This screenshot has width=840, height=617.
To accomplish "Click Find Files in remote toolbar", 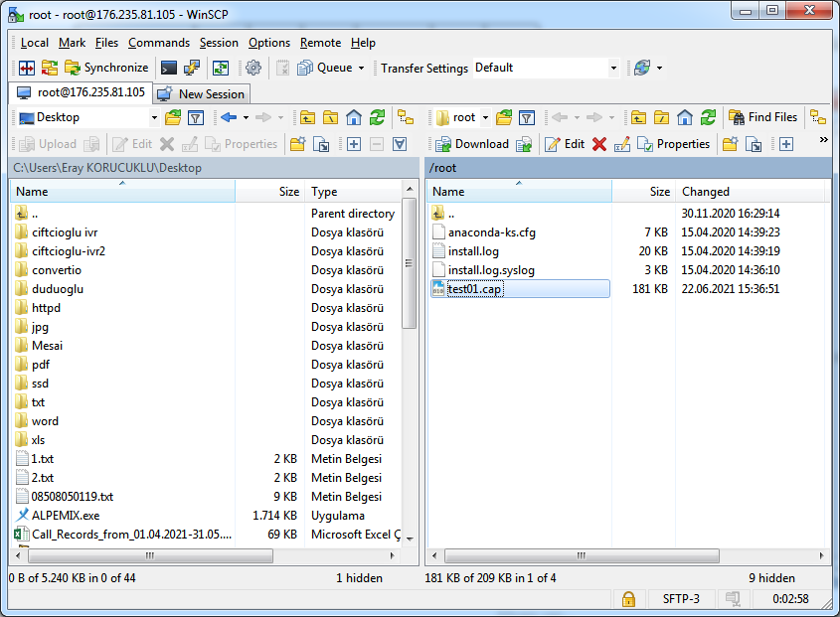I will (763, 117).
